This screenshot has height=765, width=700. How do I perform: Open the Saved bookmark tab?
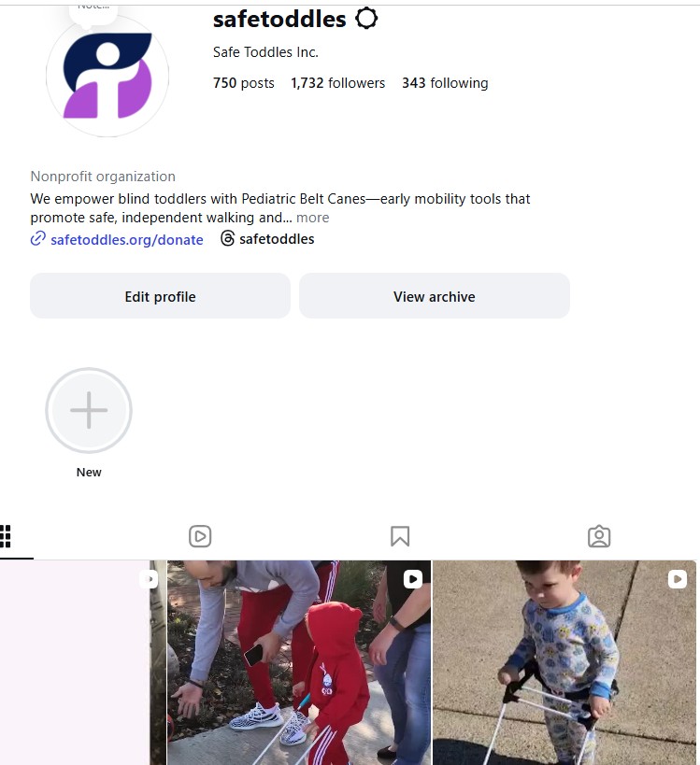(400, 536)
